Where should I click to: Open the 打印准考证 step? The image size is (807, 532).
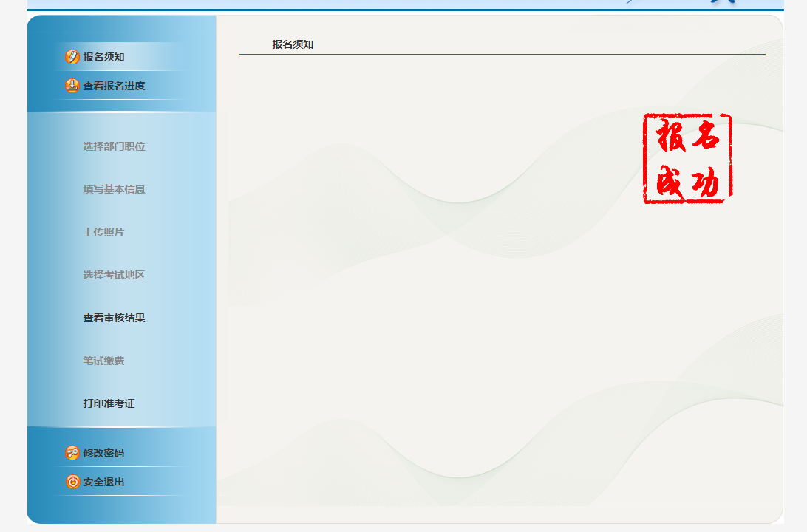click(x=109, y=403)
